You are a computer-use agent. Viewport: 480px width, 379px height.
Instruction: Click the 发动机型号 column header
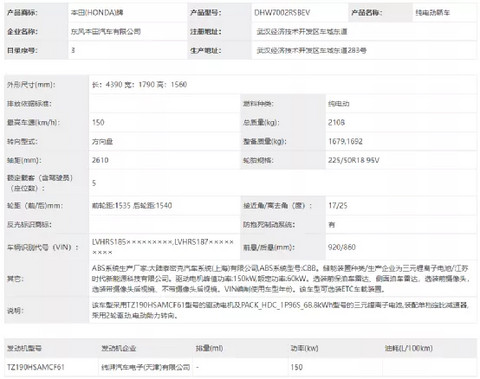coord(24,348)
